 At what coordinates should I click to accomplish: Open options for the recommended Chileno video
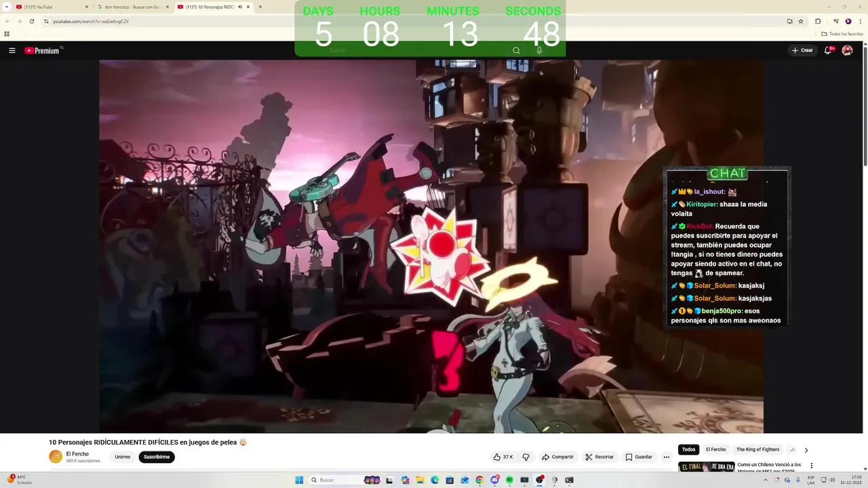[x=811, y=466]
